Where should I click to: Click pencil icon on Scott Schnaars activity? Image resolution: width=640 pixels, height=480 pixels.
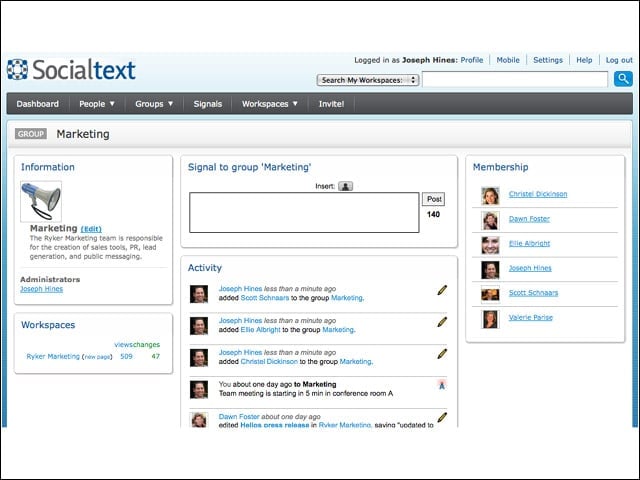pyautogui.click(x=442, y=290)
